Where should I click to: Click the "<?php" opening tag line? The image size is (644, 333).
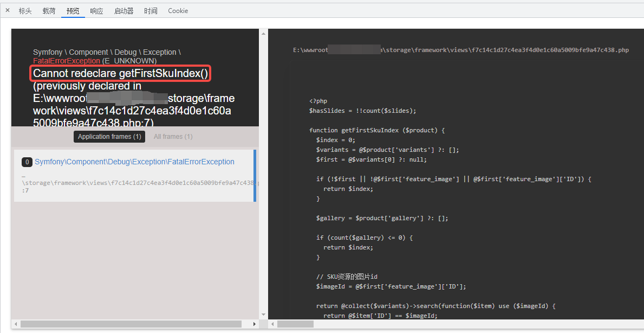[318, 101]
